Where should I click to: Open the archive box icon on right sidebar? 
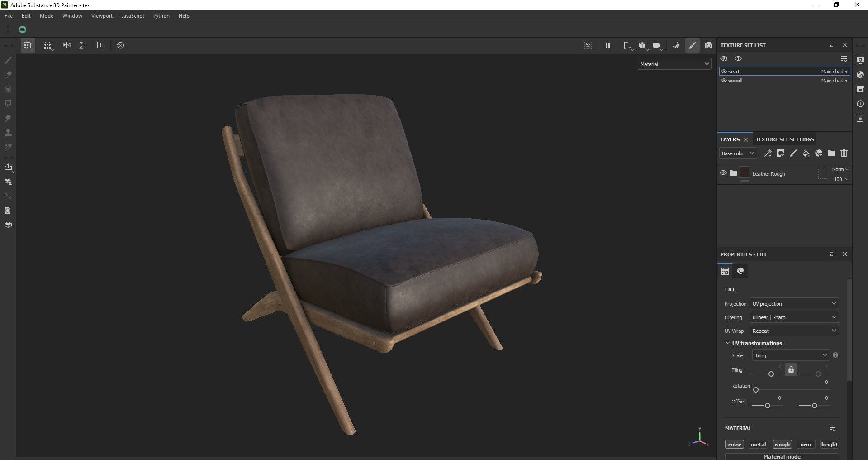(860, 89)
